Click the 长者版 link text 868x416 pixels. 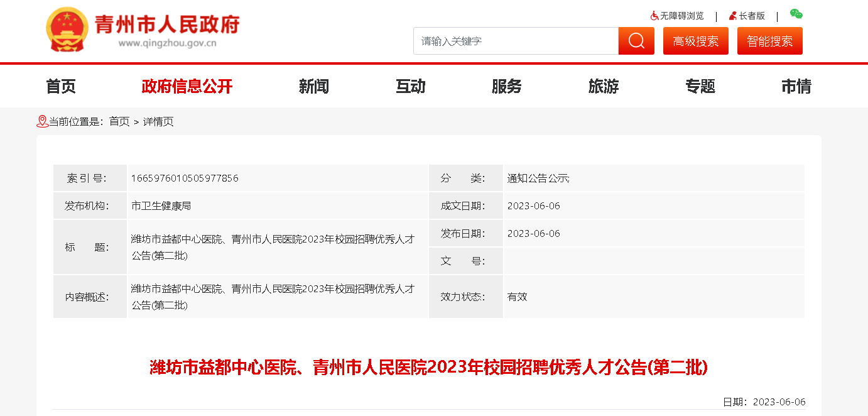(x=752, y=16)
